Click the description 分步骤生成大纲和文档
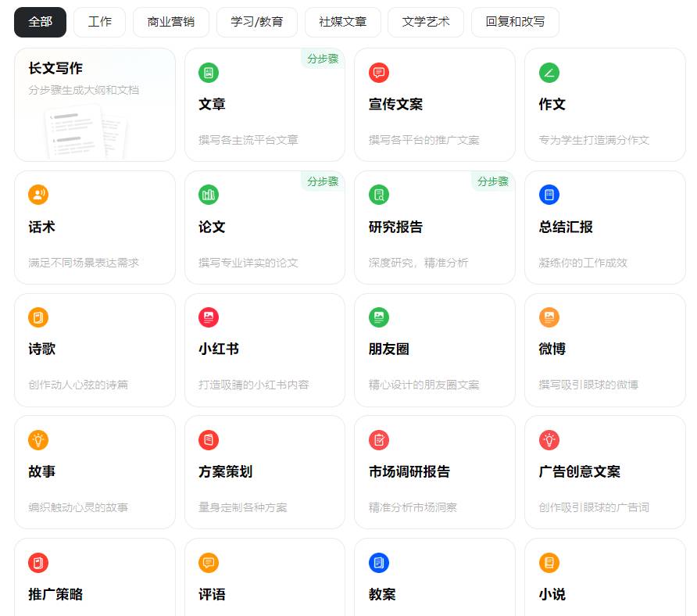This screenshot has height=616, width=697. point(84,90)
